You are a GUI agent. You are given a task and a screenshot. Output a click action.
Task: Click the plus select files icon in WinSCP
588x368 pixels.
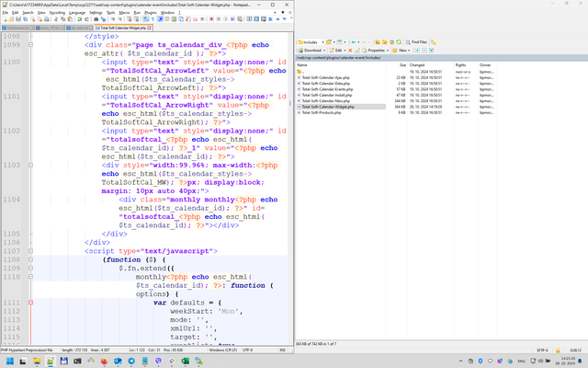(417, 51)
